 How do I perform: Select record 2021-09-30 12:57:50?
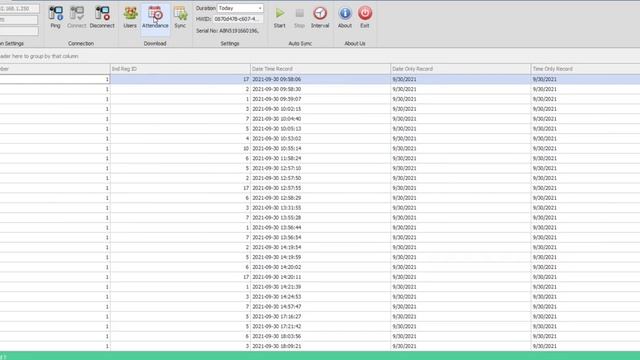320,178
